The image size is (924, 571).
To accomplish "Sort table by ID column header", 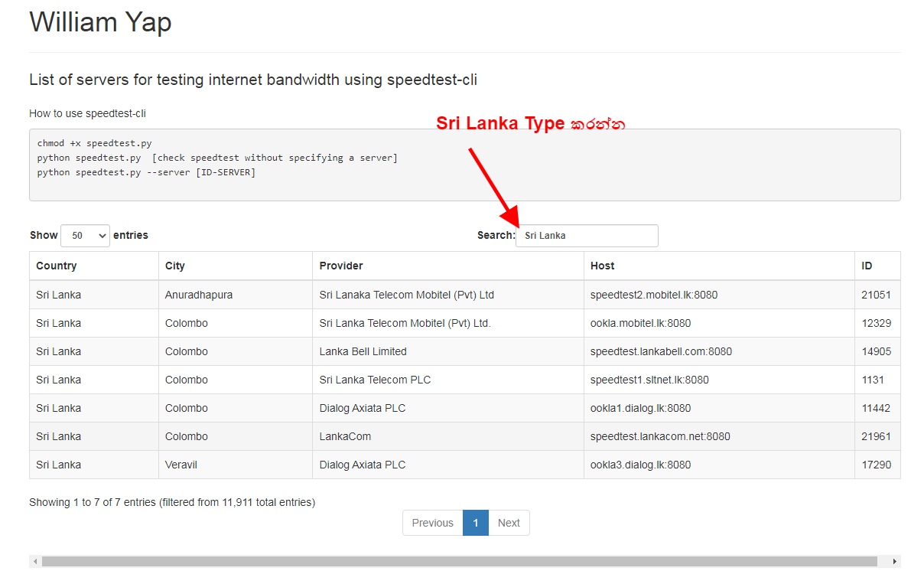I will click(877, 266).
